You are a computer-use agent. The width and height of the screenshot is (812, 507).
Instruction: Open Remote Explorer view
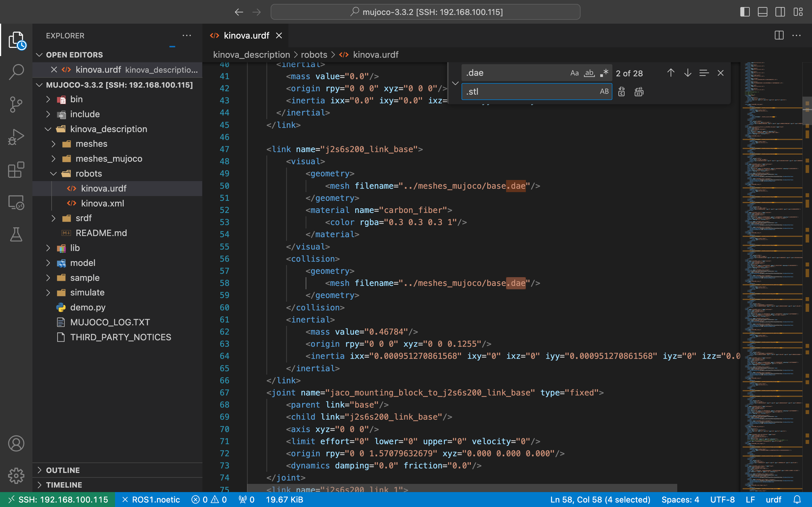16,203
